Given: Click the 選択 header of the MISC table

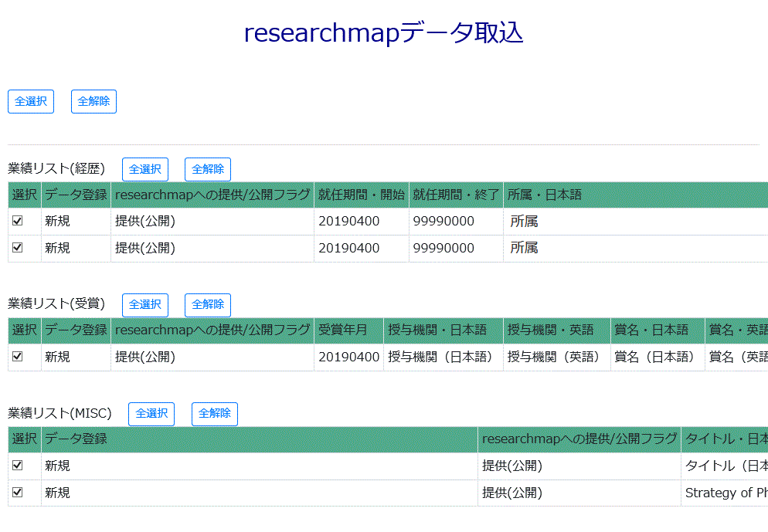Looking at the screenshot, I should tap(25, 439).
